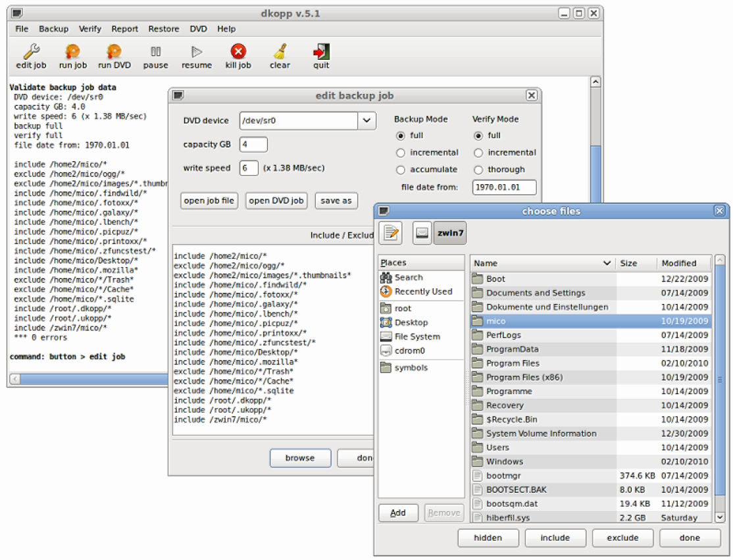Expand the DVD device dropdown

point(366,120)
